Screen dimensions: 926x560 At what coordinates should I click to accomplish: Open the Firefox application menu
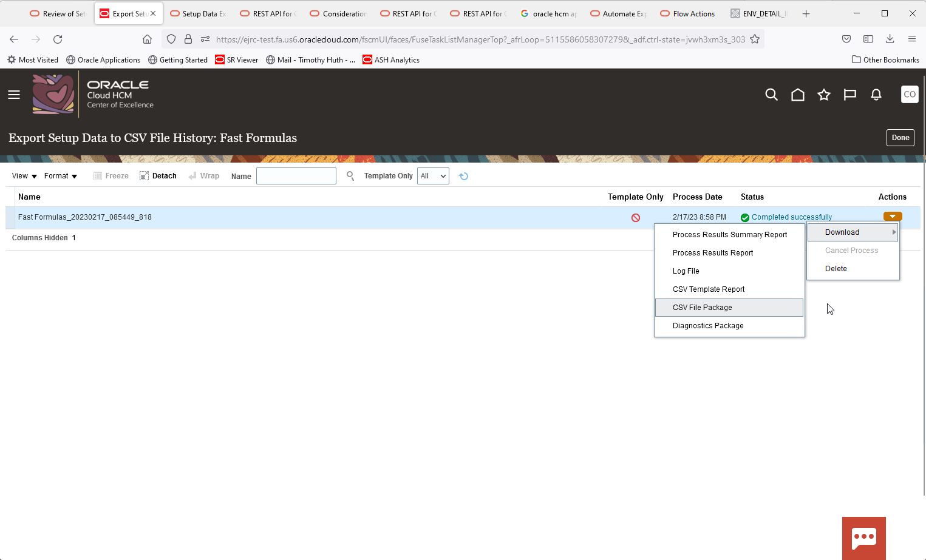[x=912, y=39]
